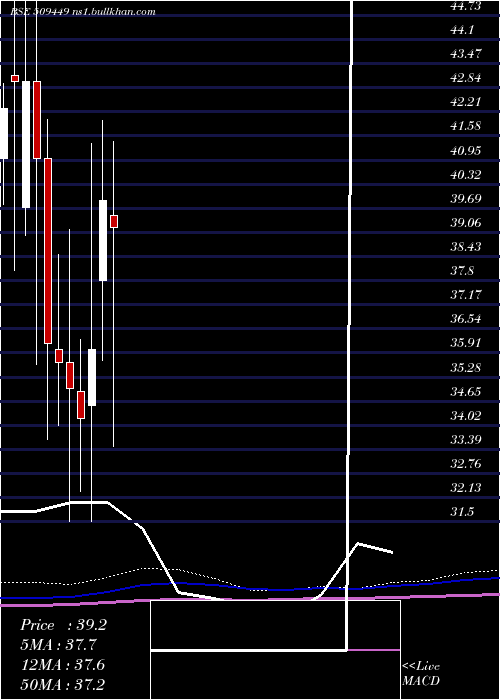Click the 37.8 price axis label
The width and height of the screenshot is (500, 700).
click(x=462, y=271)
